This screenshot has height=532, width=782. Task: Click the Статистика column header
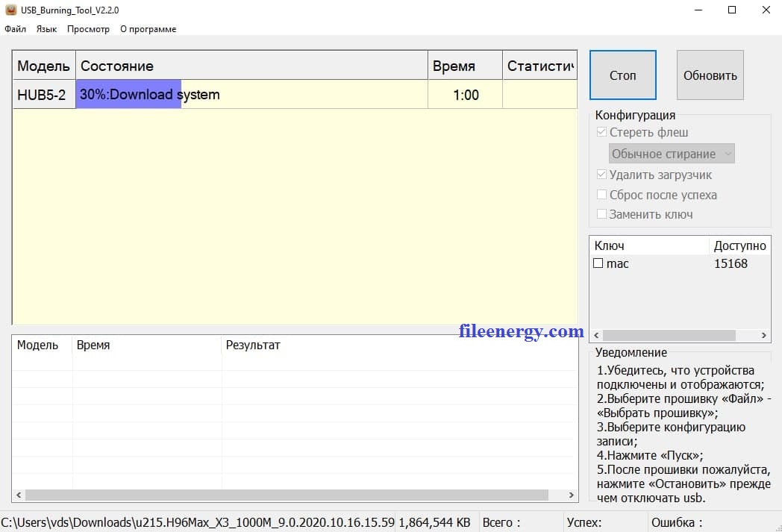[539, 66]
